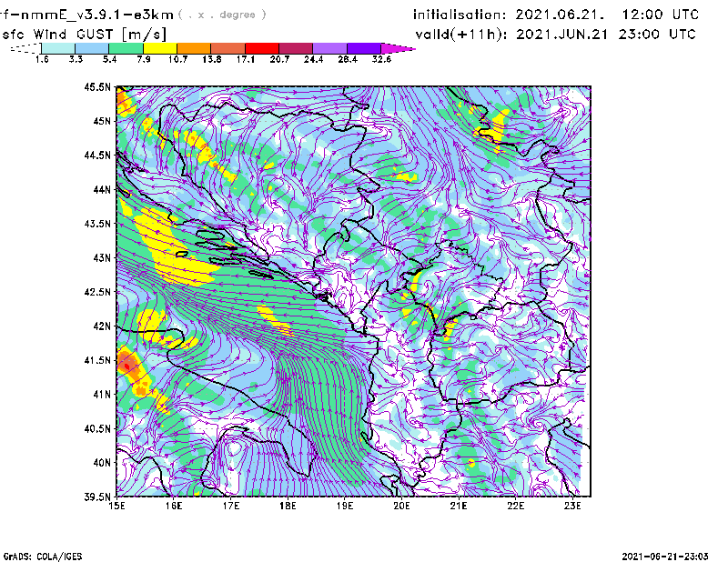
Task: Click the legend value 5.4
Action: [x=109, y=59]
